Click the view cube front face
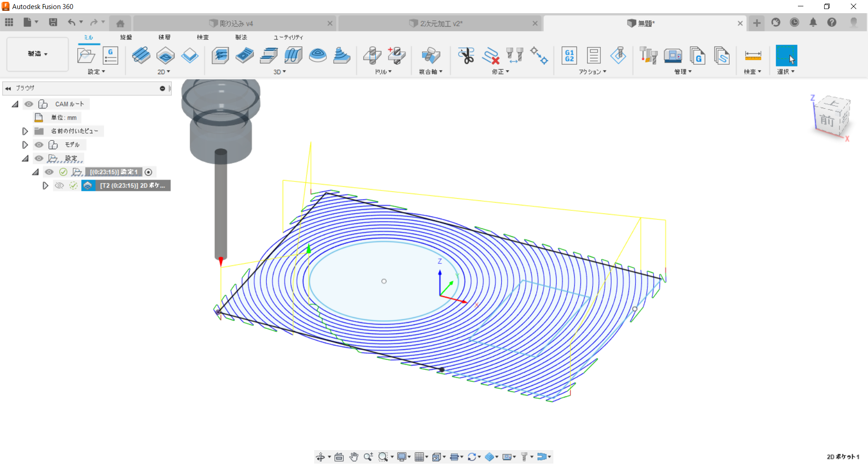868x465 pixels. [x=827, y=120]
